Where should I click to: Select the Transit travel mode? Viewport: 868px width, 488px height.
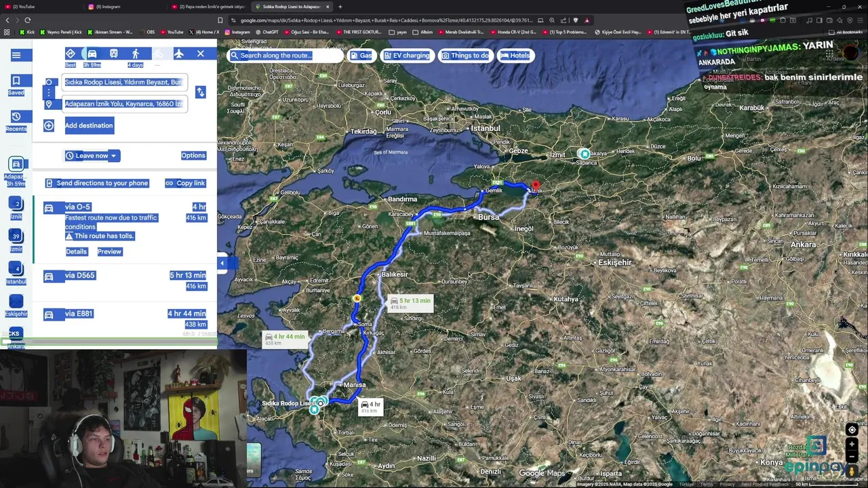pyautogui.click(x=114, y=54)
